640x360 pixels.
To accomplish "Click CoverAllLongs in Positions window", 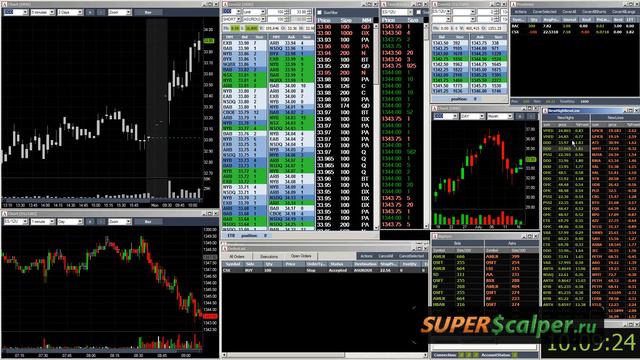I will tap(624, 12).
